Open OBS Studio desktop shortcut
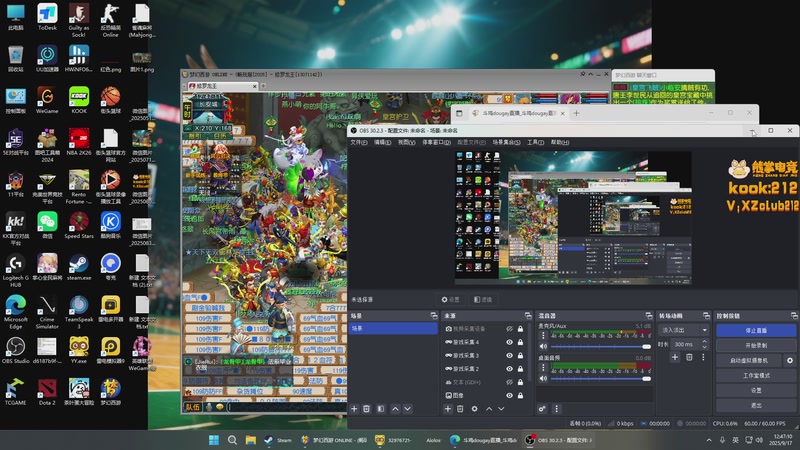The height and width of the screenshot is (450, 800). tap(15, 351)
